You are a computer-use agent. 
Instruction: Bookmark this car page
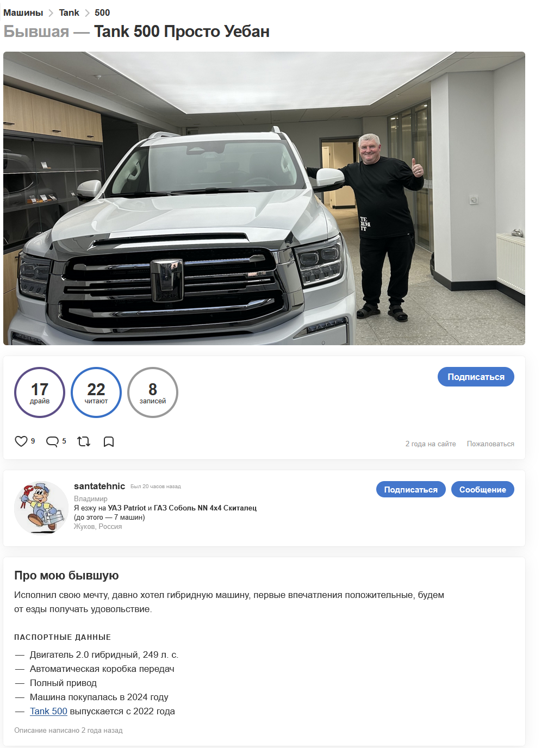(109, 441)
